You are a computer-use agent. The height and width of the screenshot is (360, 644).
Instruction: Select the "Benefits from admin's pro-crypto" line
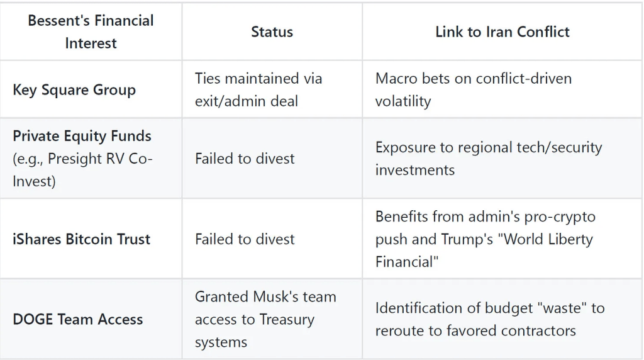click(x=485, y=217)
